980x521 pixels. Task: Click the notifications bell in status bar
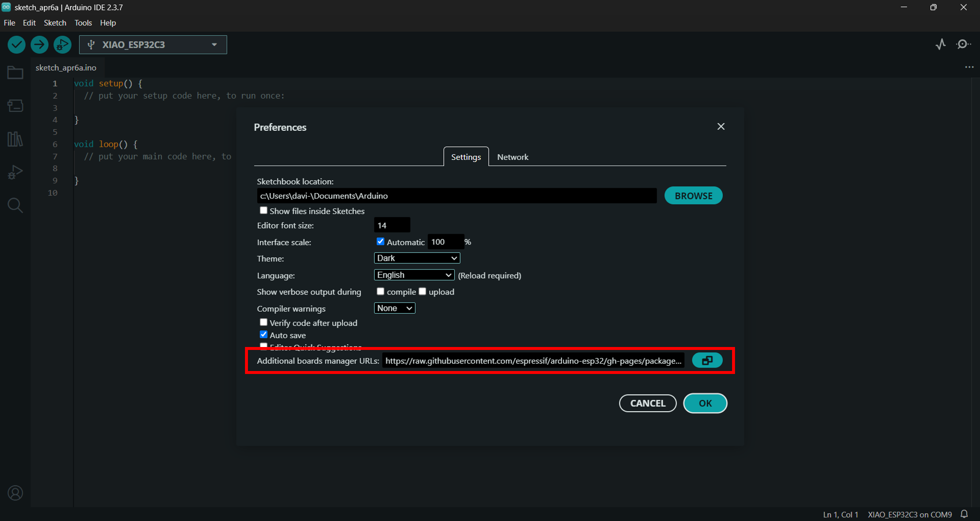click(964, 514)
